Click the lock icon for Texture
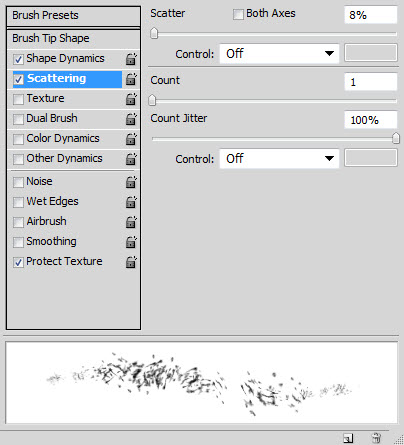 click(131, 99)
